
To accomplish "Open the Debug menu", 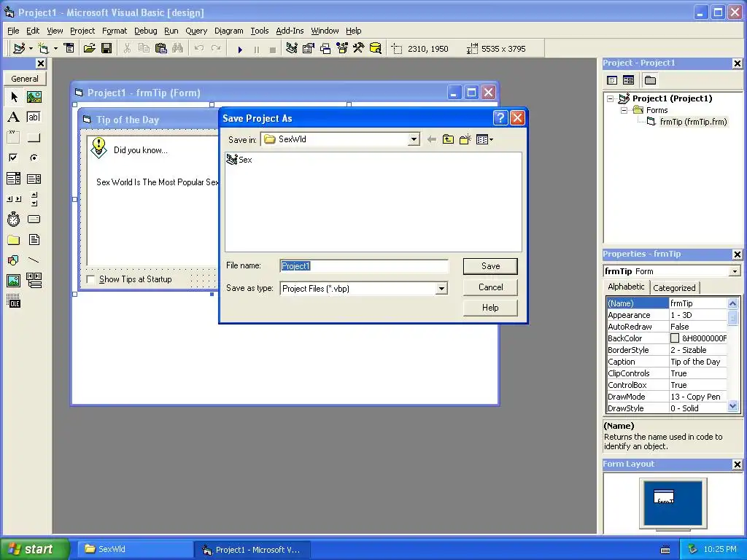I will coord(145,31).
